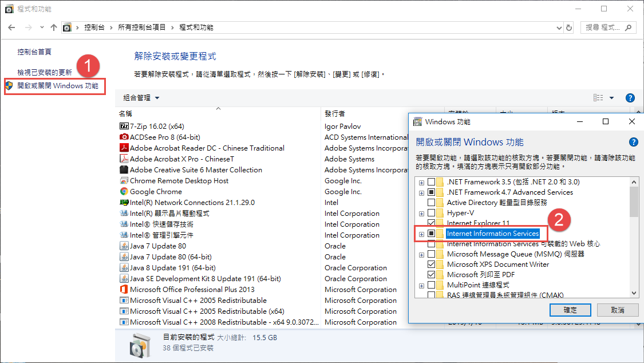Toggle the Hyper-V checkbox

(x=432, y=213)
